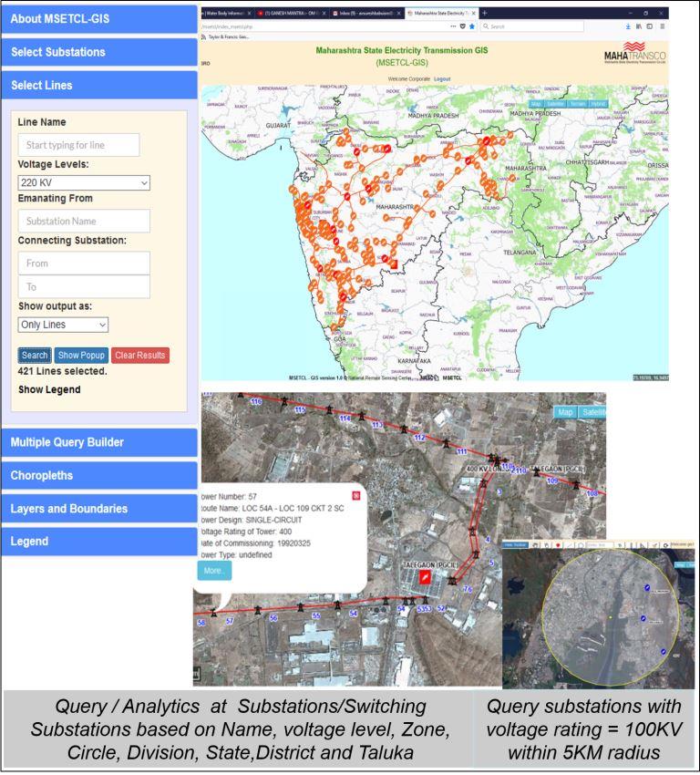
Task: Open the Taylor & Francis bookmark
Action: pyautogui.click(x=225, y=37)
